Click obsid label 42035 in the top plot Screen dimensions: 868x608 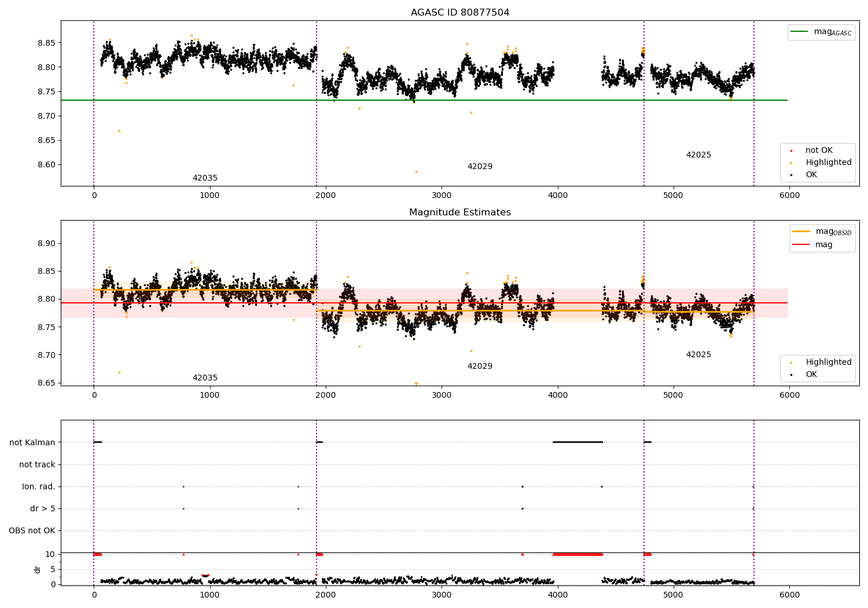coord(205,178)
